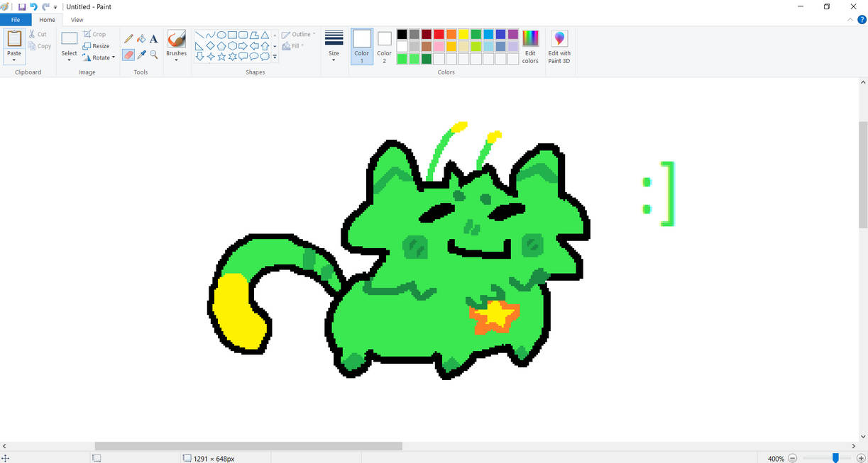The height and width of the screenshot is (463, 868).
Task: Select the straight Line shape
Action: [x=199, y=35]
